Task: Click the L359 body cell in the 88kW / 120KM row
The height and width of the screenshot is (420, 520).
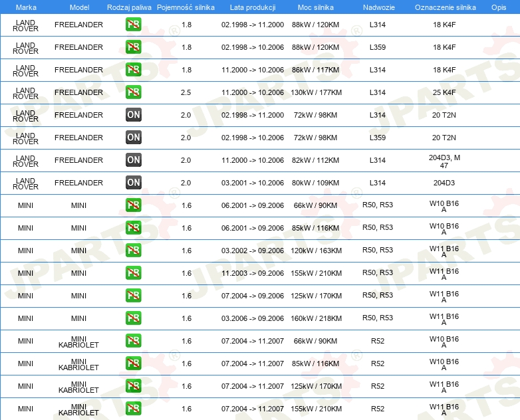Action: click(x=378, y=47)
